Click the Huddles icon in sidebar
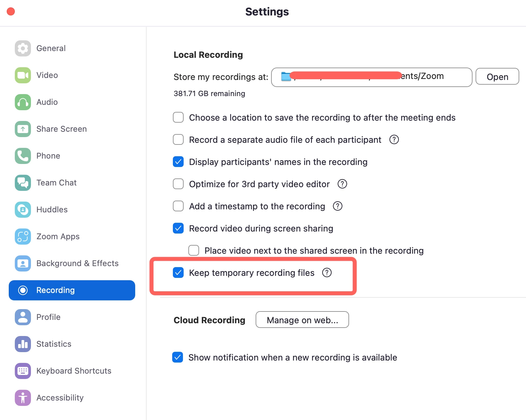The image size is (526, 420). 23,210
